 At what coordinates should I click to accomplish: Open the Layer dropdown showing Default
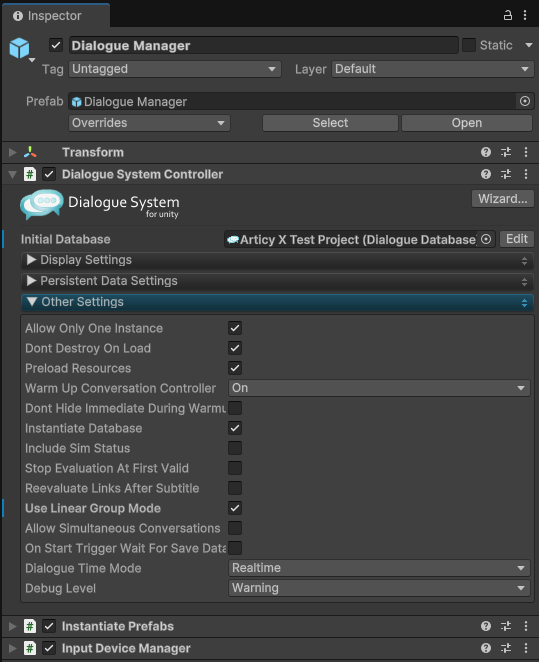[433, 69]
